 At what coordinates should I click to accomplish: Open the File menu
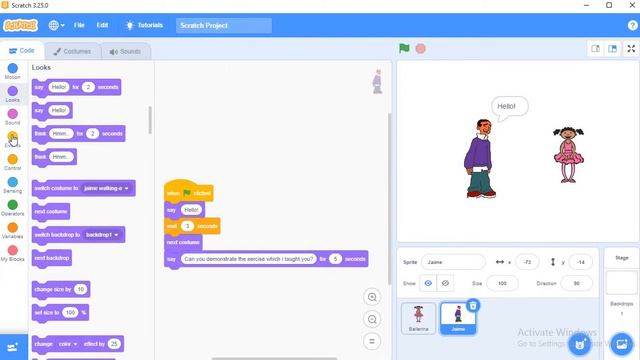pyautogui.click(x=79, y=25)
